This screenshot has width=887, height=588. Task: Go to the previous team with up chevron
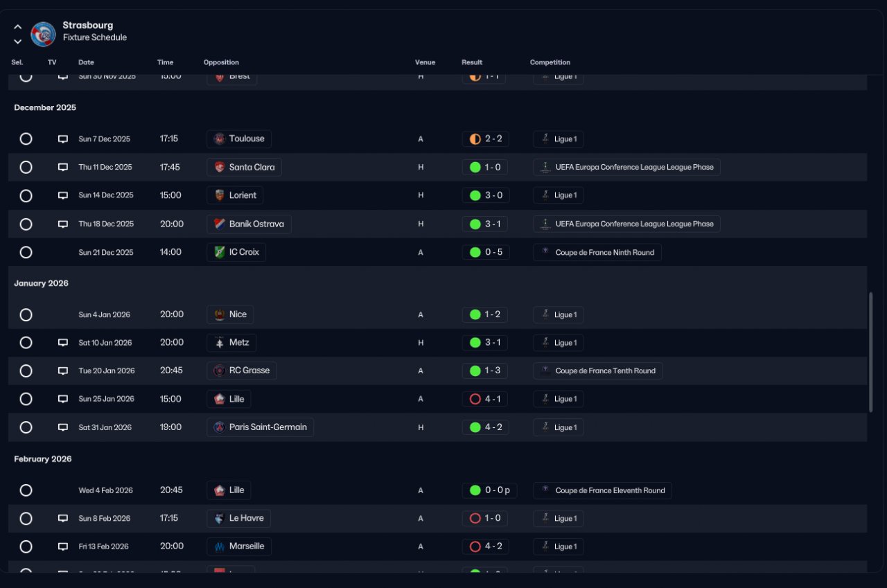18,27
